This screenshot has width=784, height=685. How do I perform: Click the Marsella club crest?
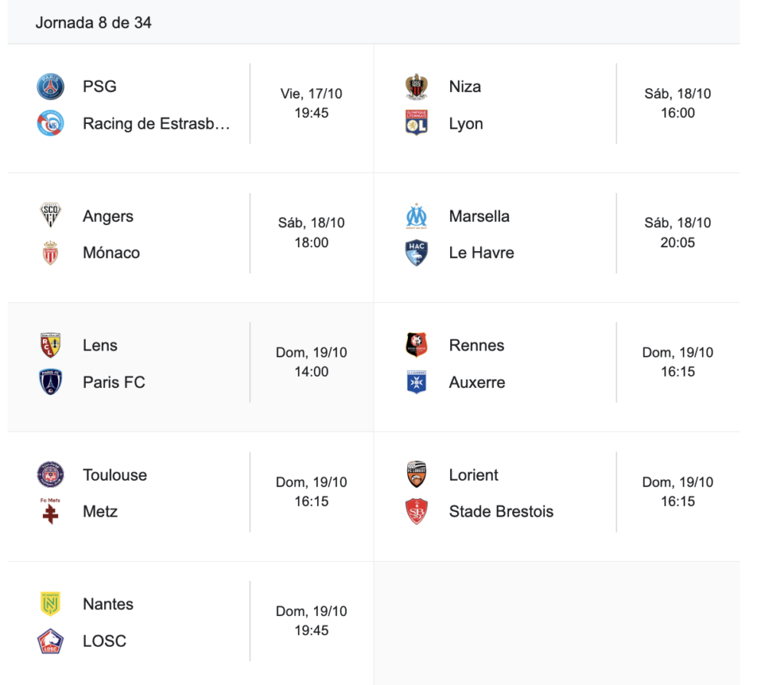tap(416, 216)
